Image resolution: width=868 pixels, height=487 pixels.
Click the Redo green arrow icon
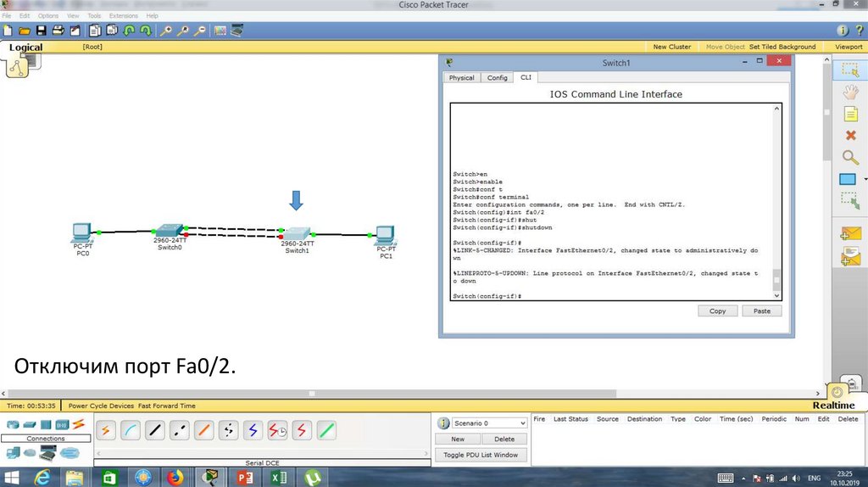click(x=146, y=31)
